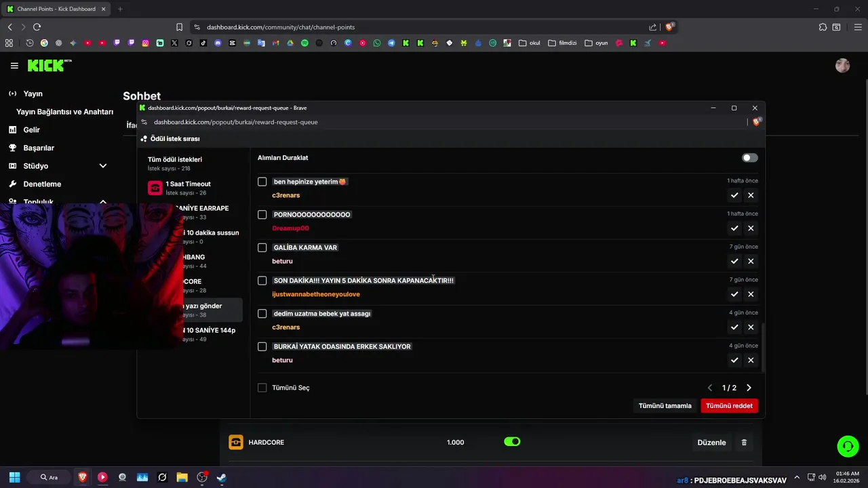The image size is (868, 488).
Task: Check the SON DAKİKA request box
Action: point(262,281)
